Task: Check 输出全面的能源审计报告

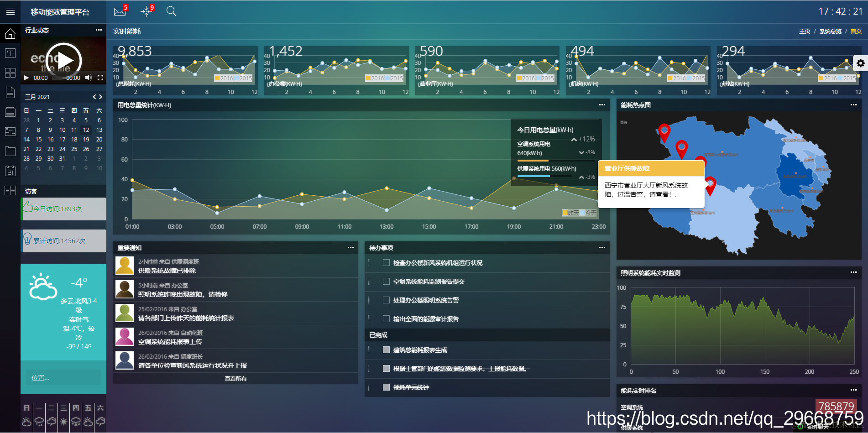Action: point(386,319)
